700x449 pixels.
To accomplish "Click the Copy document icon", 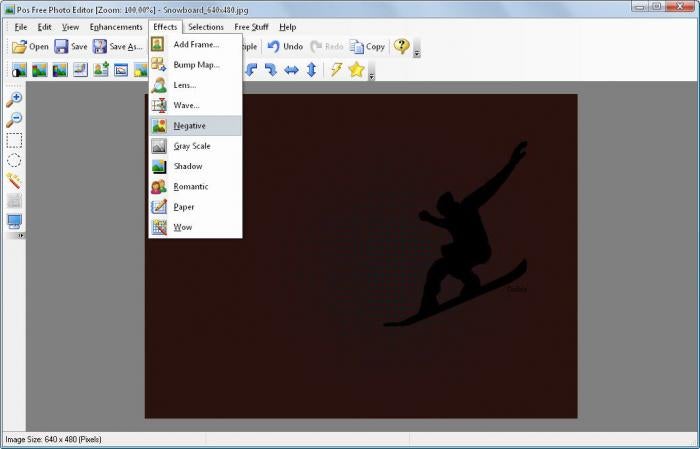I will pos(357,46).
